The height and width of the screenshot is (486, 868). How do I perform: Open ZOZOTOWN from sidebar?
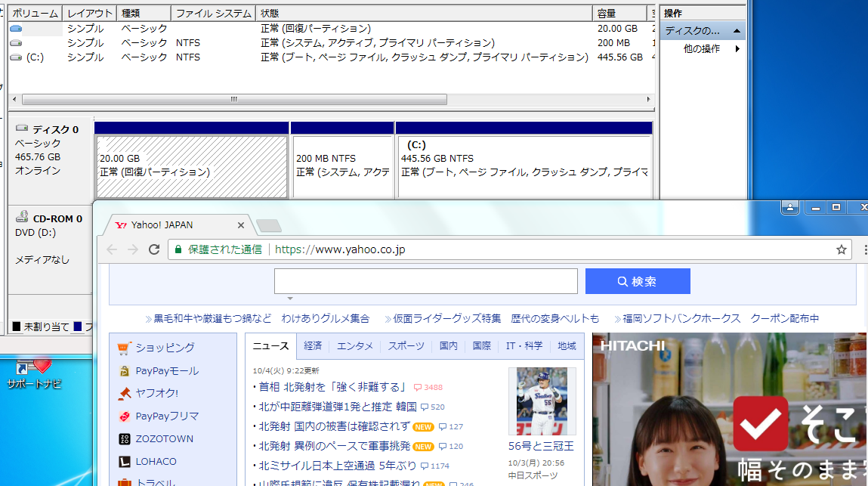point(165,439)
